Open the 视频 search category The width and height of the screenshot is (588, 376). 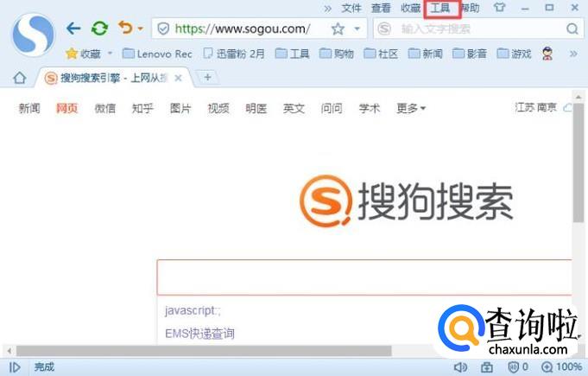(218, 108)
